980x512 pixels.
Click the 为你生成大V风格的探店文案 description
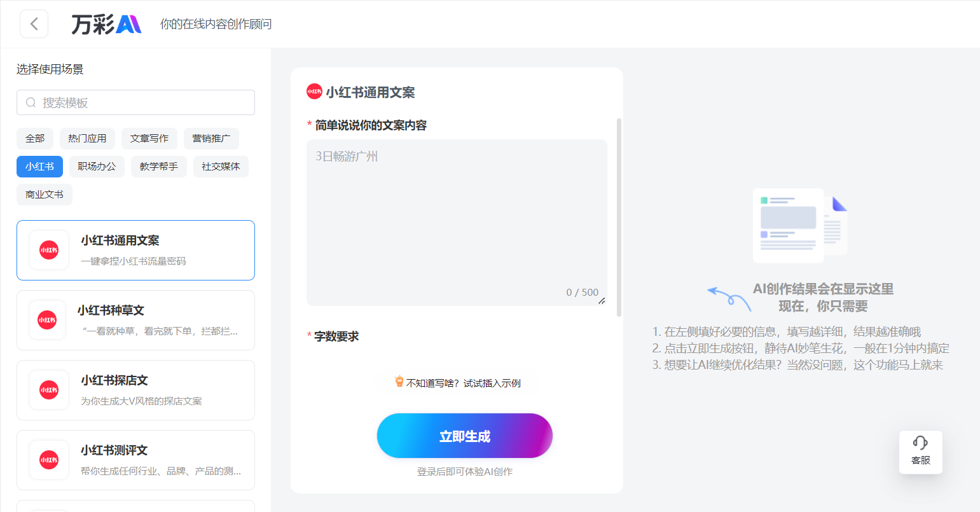tap(141, 401)
